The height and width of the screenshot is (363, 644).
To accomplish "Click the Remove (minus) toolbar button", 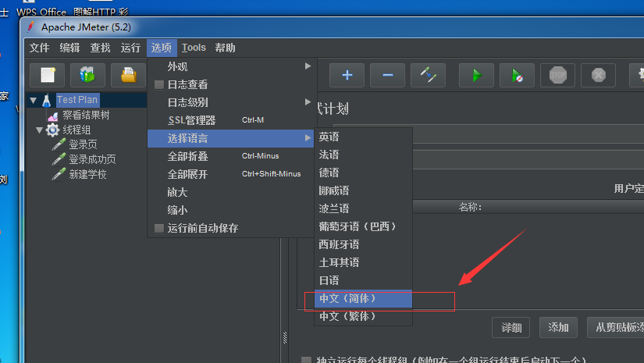I will point(387,75).
